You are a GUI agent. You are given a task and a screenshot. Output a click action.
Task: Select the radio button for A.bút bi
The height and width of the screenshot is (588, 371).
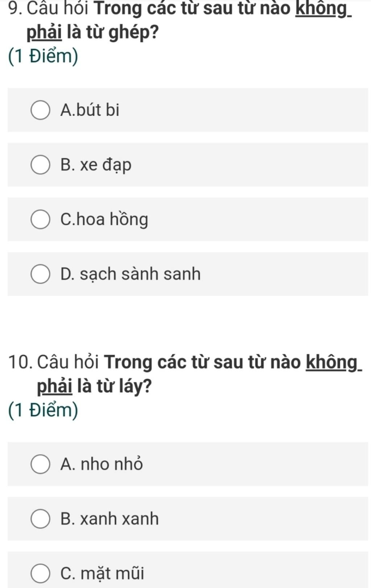click(x=40, y=110)
